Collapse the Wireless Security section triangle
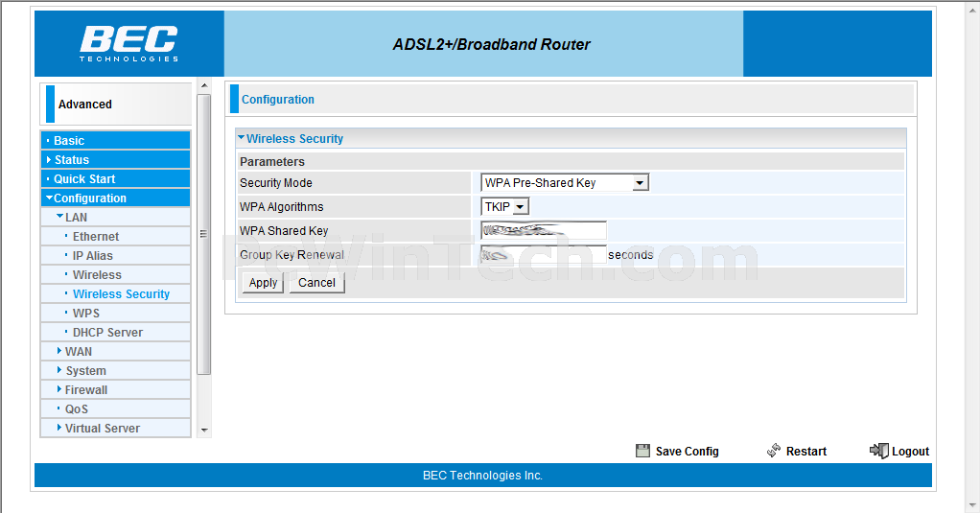 click(x=241, y=137)
